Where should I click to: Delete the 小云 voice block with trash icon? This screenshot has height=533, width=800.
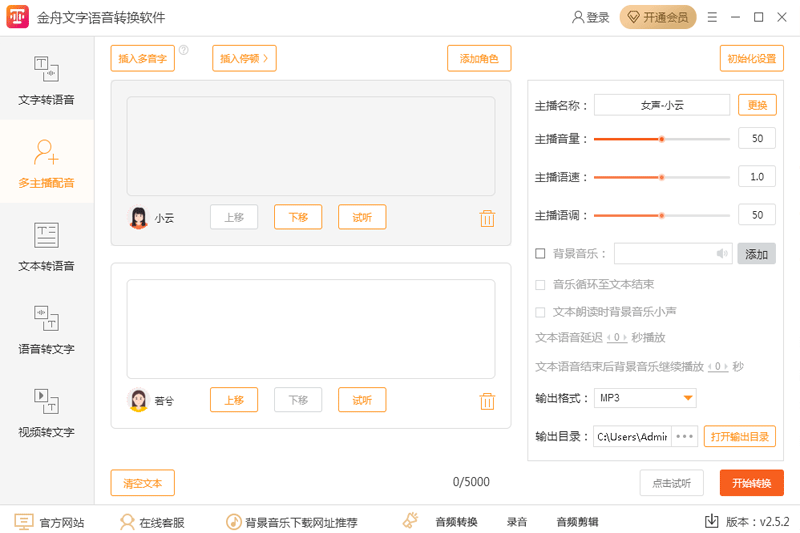487,218
